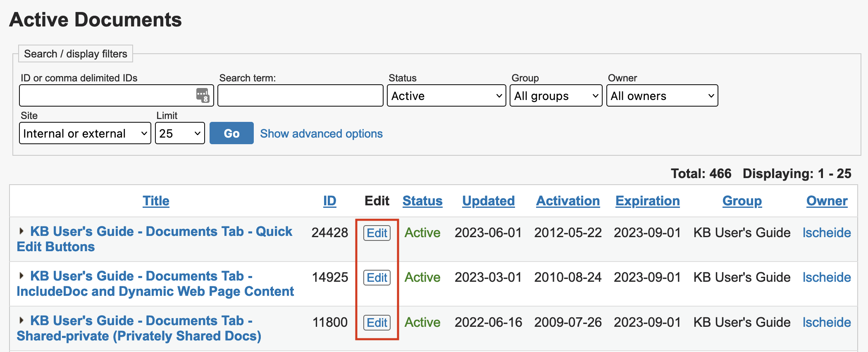The height and width of the screenshot is (352, 868).
Task: Click the ID value 11800
Action: [330, 322]
